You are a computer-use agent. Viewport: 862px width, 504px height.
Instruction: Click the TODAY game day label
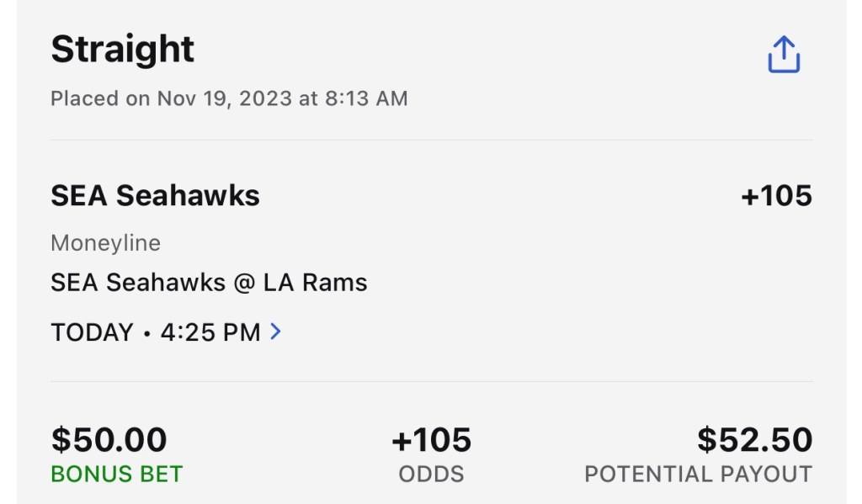[x=92, y=332]
